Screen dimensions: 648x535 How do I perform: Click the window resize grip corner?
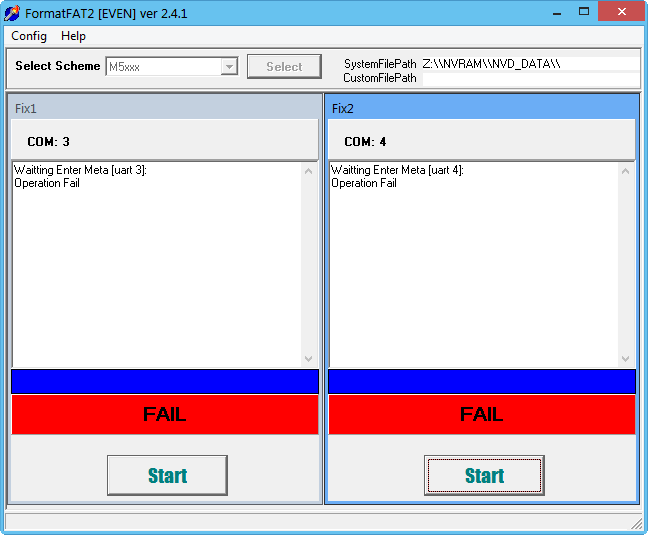(x=636, y=523)
